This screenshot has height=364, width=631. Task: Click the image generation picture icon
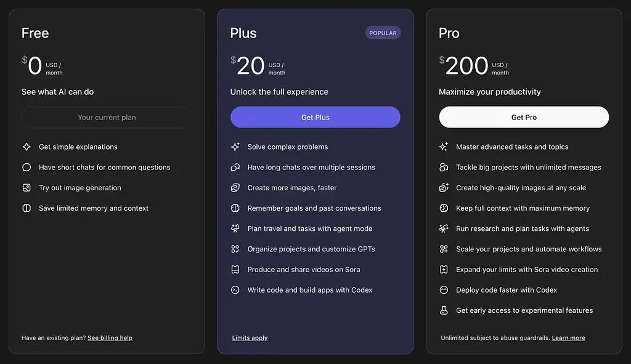(26, 188)
